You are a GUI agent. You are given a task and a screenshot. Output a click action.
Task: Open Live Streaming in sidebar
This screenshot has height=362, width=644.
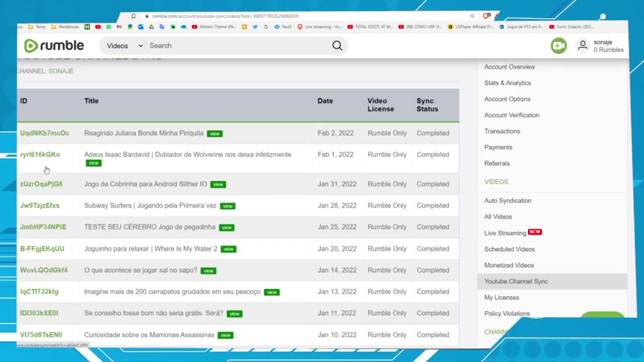(x=505, y=233)
